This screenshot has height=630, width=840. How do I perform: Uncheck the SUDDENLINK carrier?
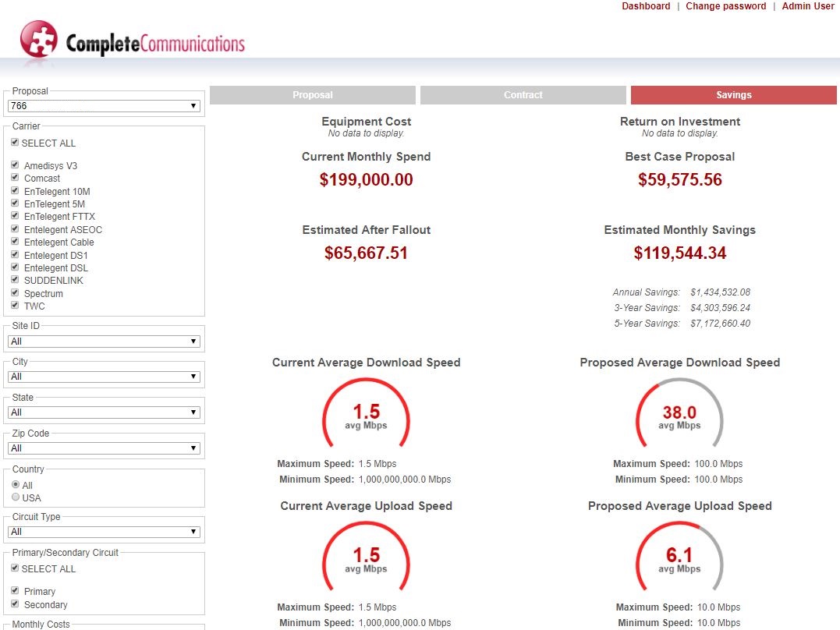point(15,280)
